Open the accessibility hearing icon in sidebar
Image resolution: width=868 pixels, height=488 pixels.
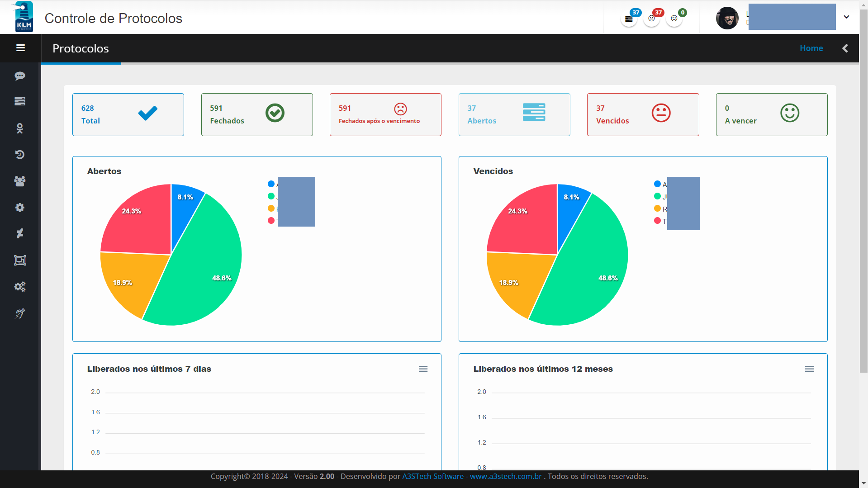coord(20,313)
